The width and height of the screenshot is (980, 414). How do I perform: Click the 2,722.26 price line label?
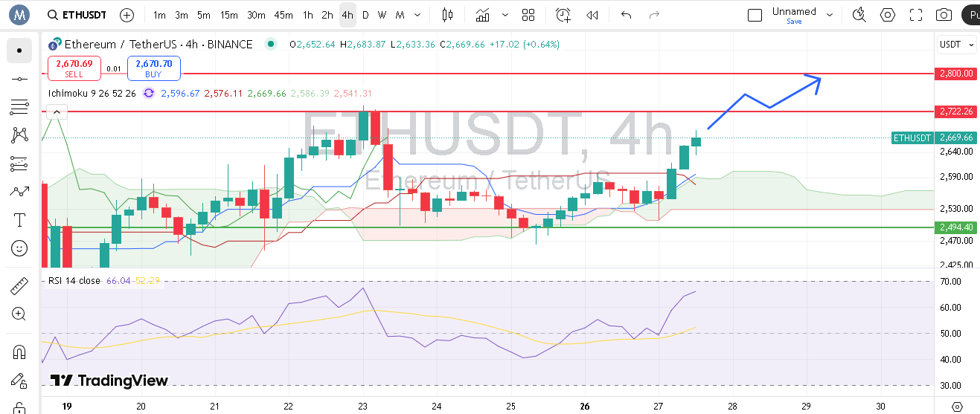tap(956, 111)
